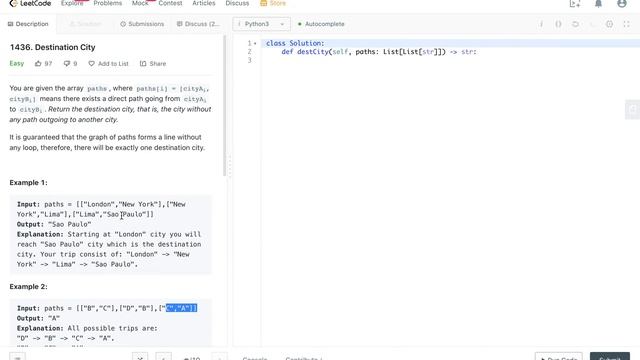The height and width of the screenshot is (360, 640).
Task: Open the playground terminal icon
Action: [575, 4]
